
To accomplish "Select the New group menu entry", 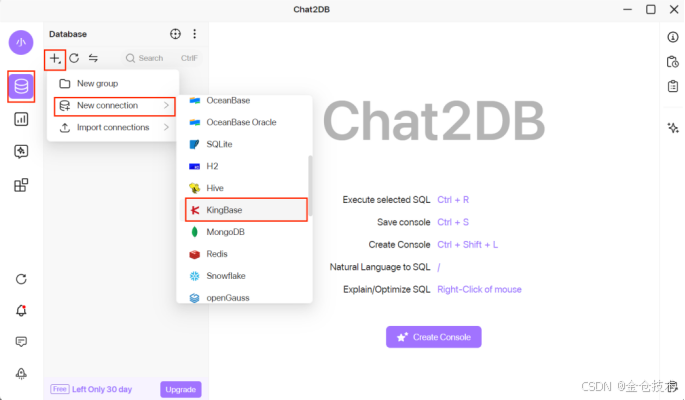I will (x=113, y=83).
